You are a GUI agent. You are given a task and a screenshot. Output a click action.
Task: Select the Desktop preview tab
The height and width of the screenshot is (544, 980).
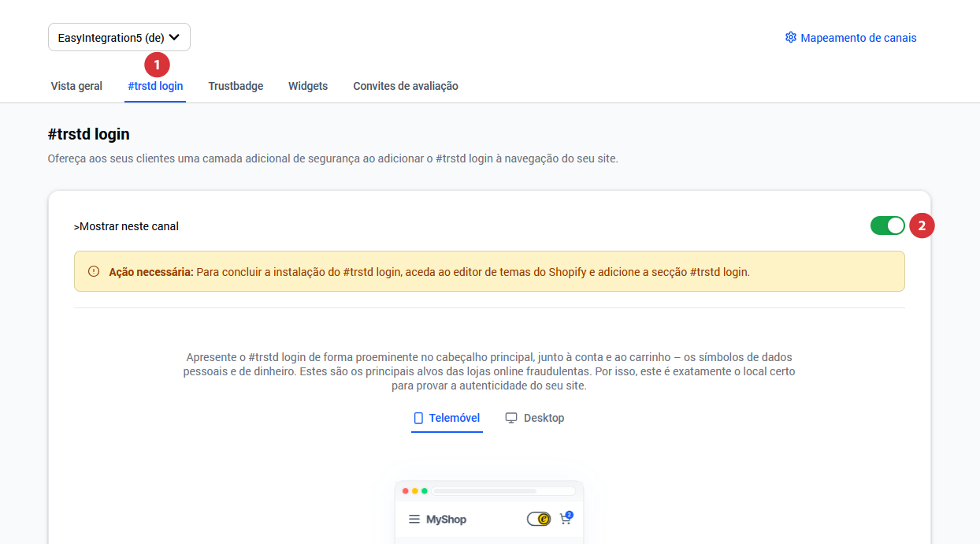(x=535, y=418)
